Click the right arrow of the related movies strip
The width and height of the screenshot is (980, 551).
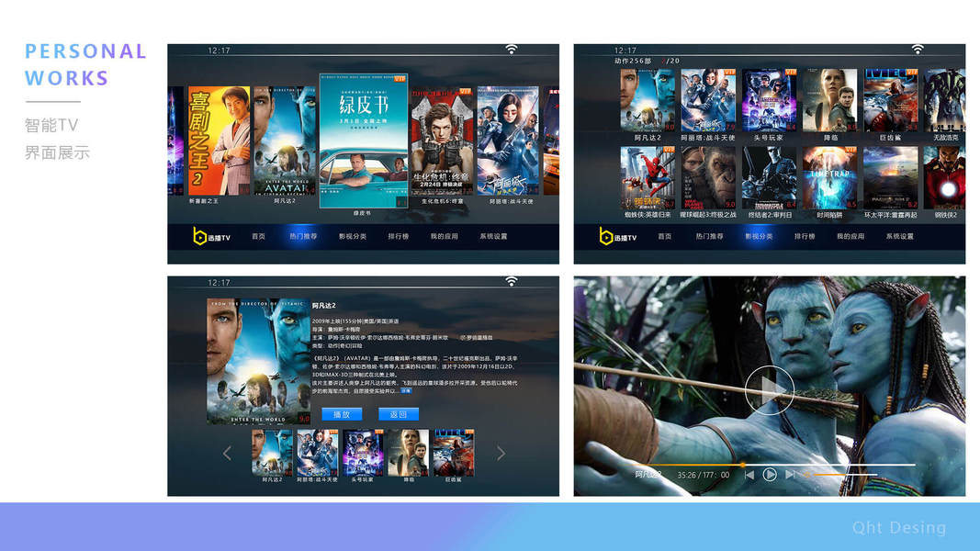(501, 453)
